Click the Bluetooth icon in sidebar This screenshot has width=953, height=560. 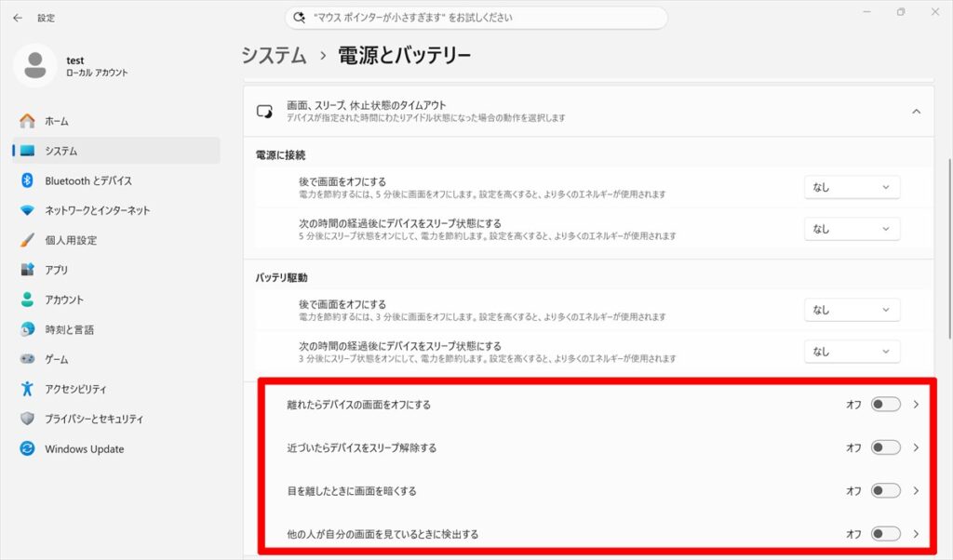27,180
